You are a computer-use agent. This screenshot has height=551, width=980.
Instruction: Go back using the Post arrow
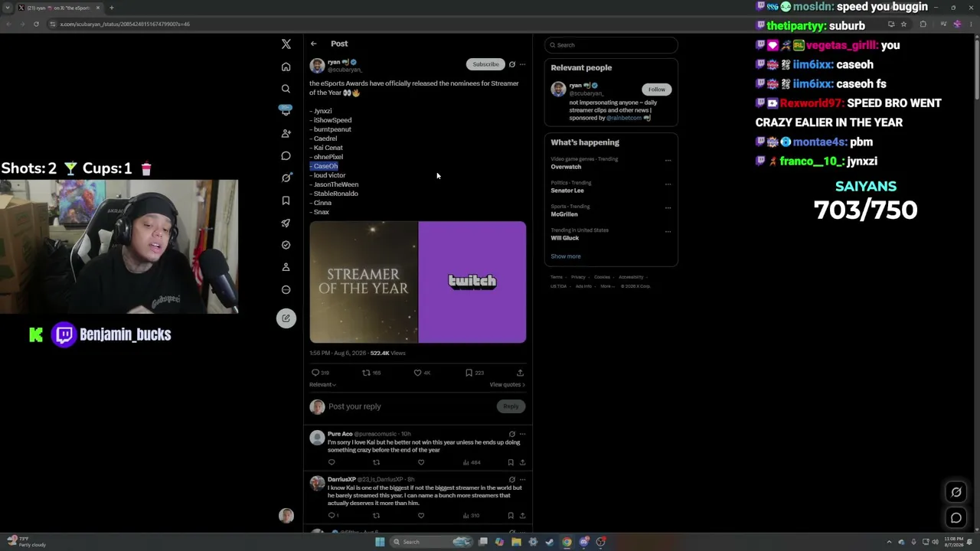pos(313,44)
